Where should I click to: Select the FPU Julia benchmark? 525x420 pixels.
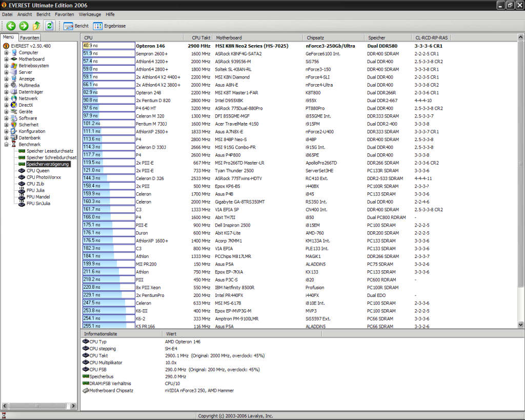tap(35, 190)
